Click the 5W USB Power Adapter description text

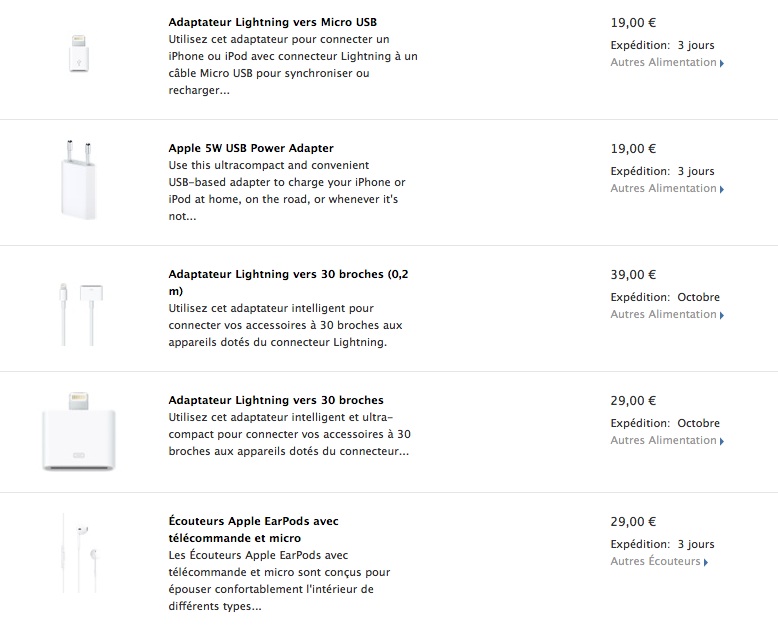(286, 190)
